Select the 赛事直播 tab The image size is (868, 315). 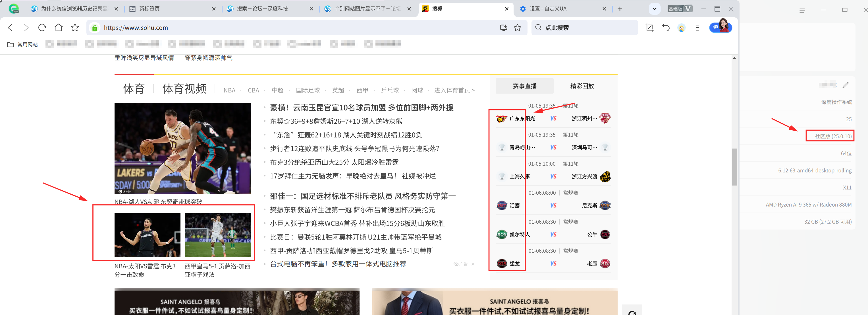coord(524,86)
